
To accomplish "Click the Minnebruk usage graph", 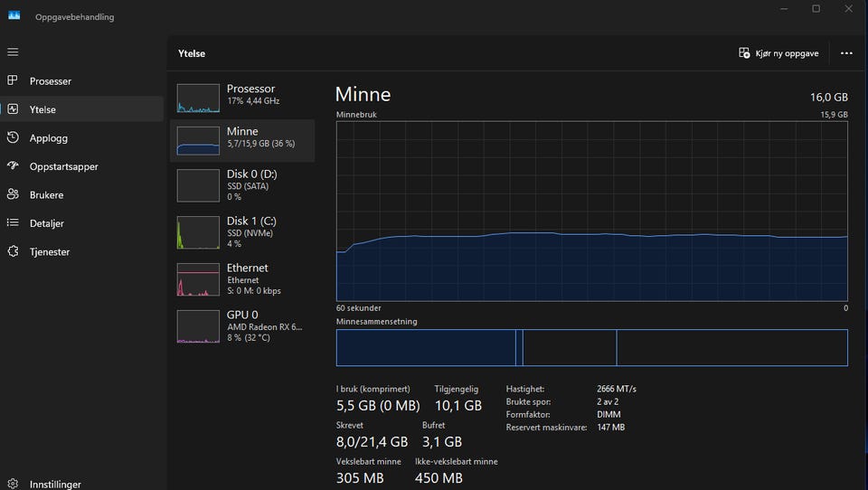I will 591,211.
